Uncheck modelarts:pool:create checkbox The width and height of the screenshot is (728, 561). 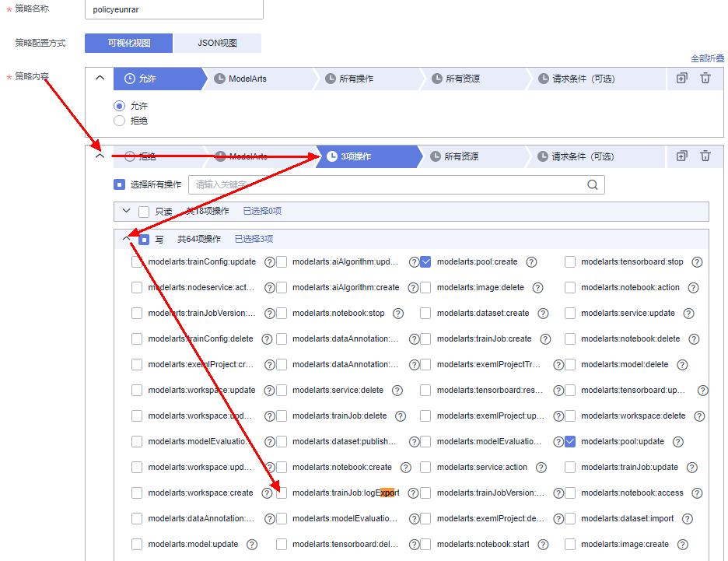click(425, 262)
